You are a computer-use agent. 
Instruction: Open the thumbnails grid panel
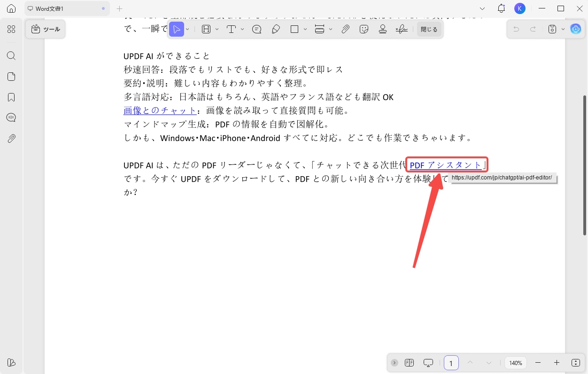11,29
